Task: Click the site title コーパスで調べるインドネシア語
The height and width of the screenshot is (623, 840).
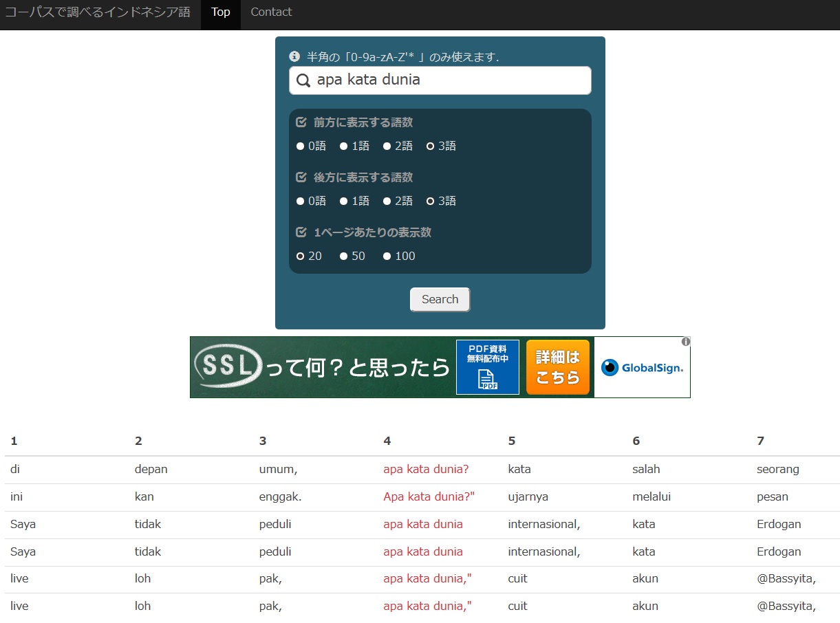Action: click(98, 12)
